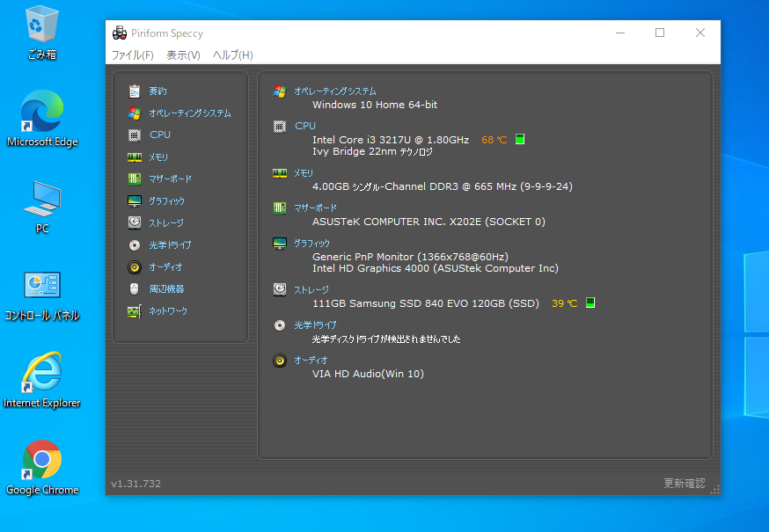769x532 pixels.
Task: Click the 光学ドライブ disc icon in sidebar
Action: coord(135,244)
